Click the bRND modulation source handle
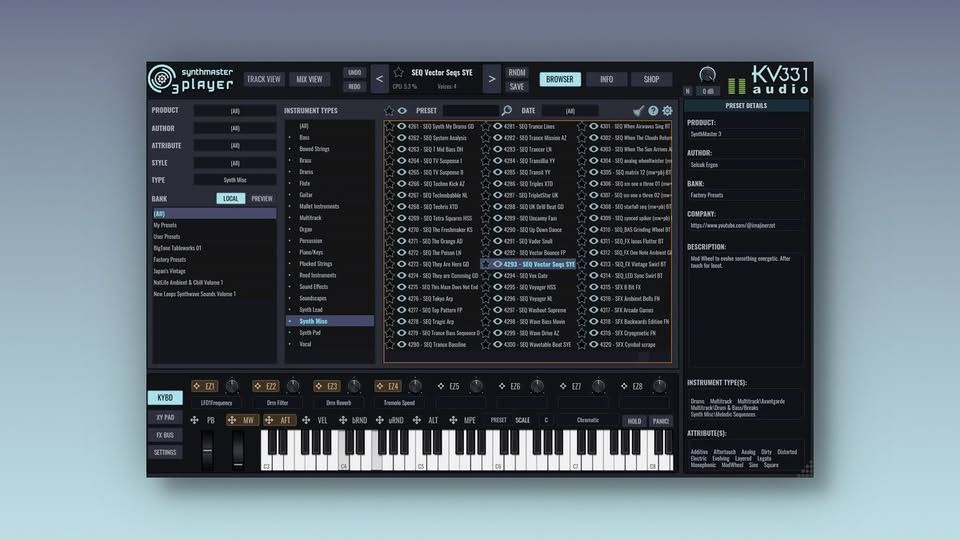 coord(343,421)
